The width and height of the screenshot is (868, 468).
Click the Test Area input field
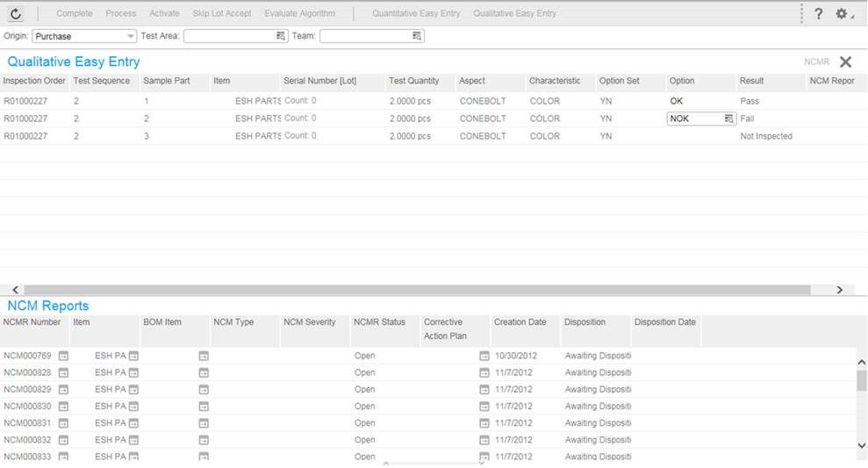pos(228,36)
